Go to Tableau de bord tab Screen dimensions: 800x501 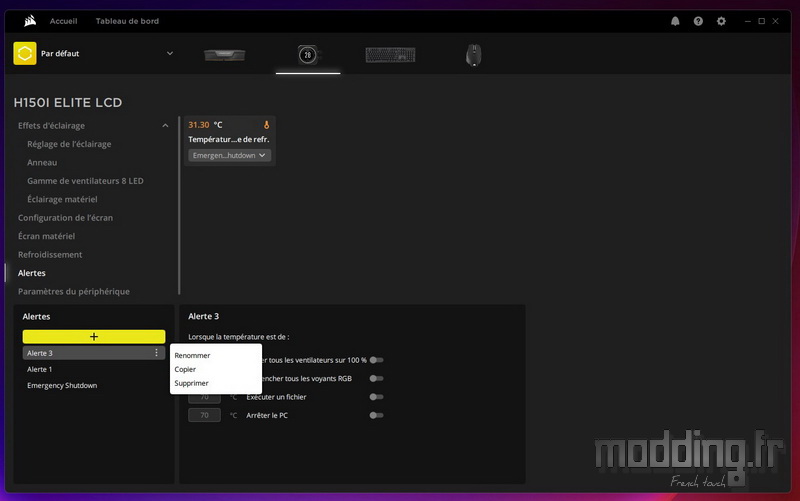click(x=127, y=21)
